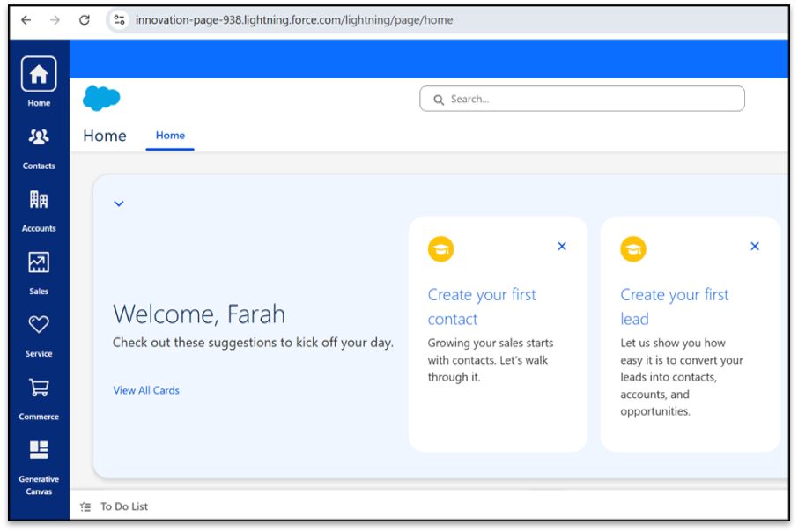This screenshot has height=532, width=798.
Task: Click the graduation cap badge on the contact card
Action: point(440,248)
